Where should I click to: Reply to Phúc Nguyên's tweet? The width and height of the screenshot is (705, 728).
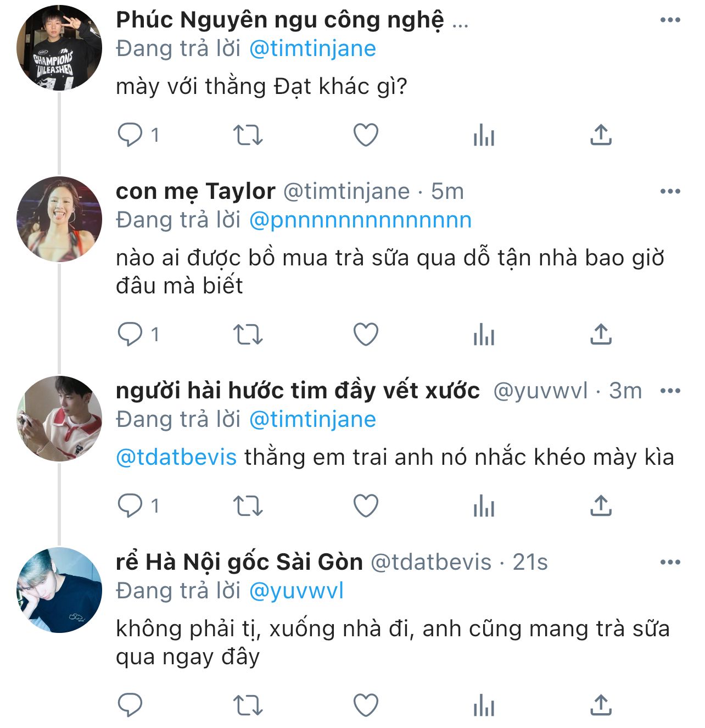tap(130, 135)
